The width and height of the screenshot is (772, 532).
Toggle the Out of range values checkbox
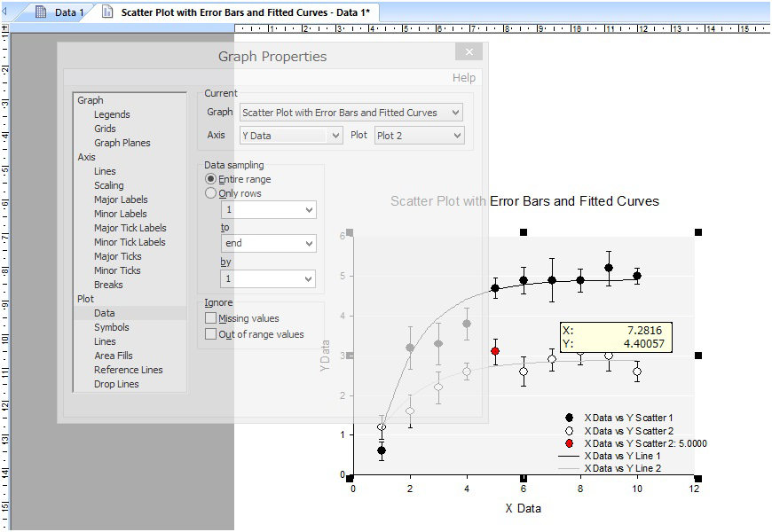click(x=211, y=334)
